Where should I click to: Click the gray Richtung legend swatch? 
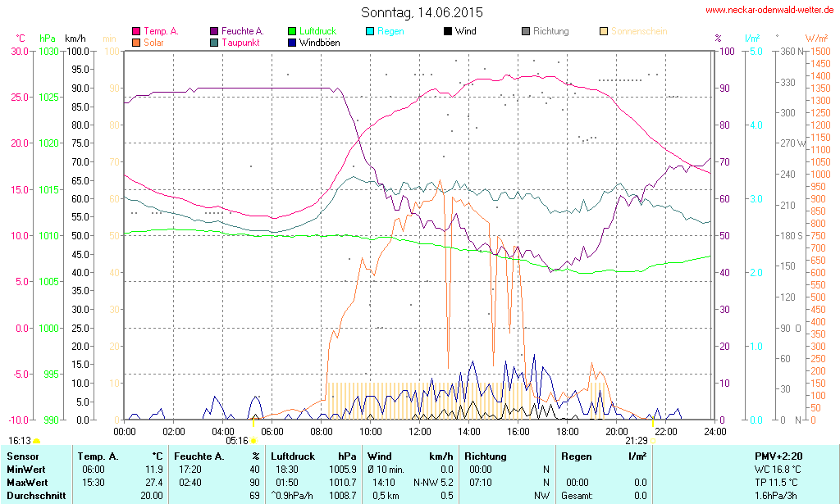point(526,31)
